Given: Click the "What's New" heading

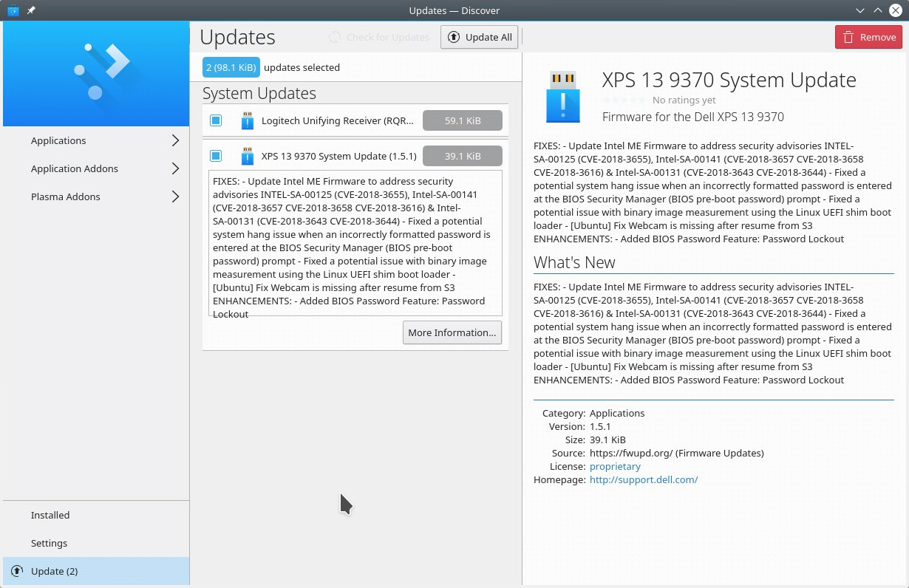Looking at the screenshot, I should tap(574, 262).
